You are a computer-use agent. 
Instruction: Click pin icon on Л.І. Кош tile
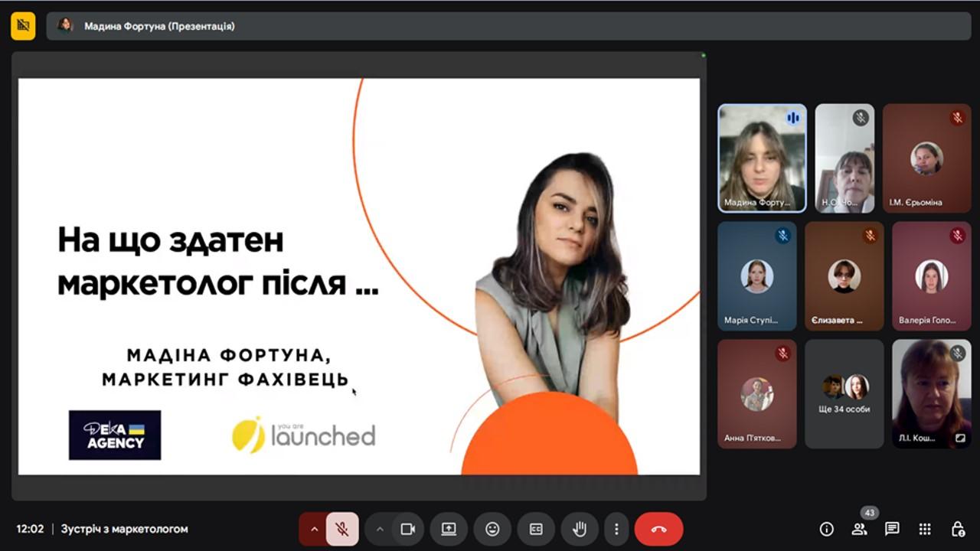click(960, 439)
